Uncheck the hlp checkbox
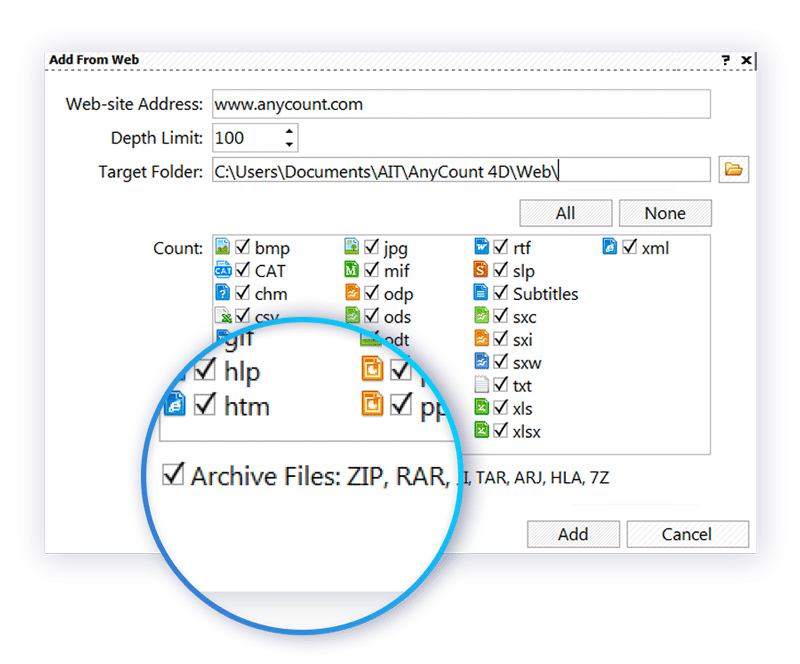This screenshot has height=664, width=800. point(205,369)
